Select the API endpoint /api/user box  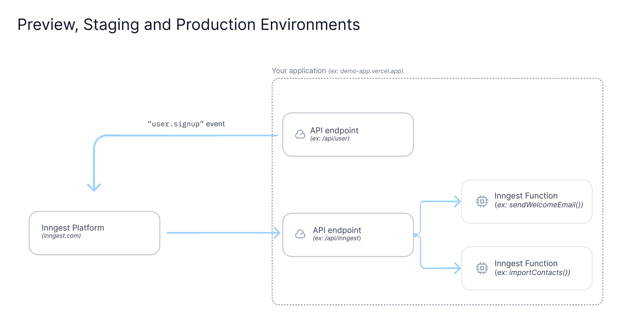tap(348, 134)
